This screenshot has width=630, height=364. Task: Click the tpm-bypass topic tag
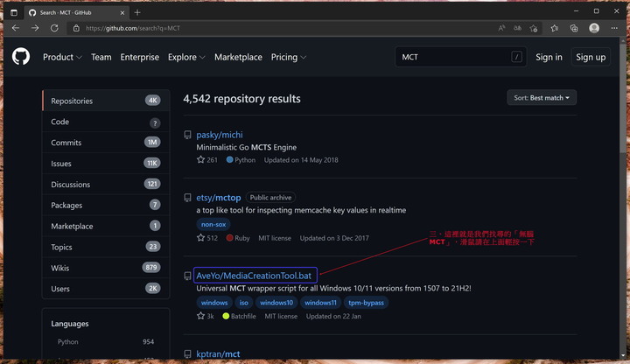(366, 303)
